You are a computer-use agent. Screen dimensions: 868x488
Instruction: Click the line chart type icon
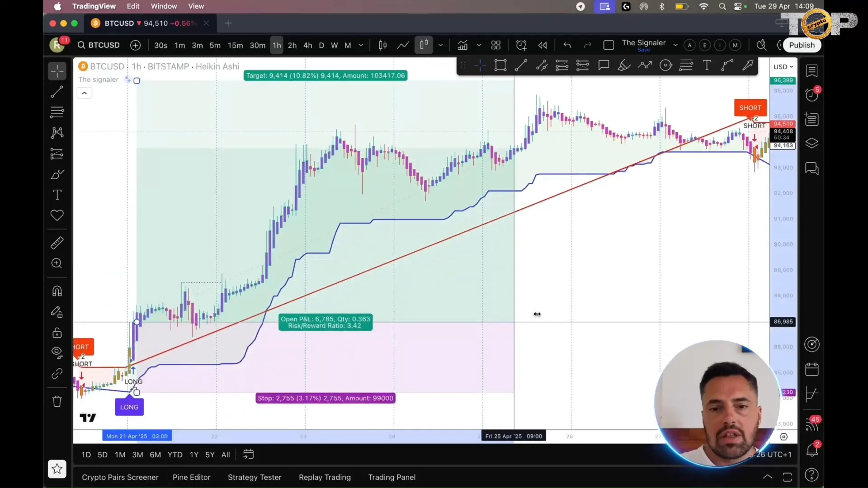[403, 45]
